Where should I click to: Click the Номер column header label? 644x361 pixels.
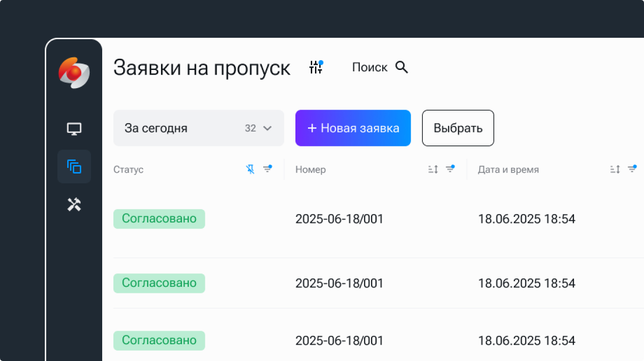point(311,170)
